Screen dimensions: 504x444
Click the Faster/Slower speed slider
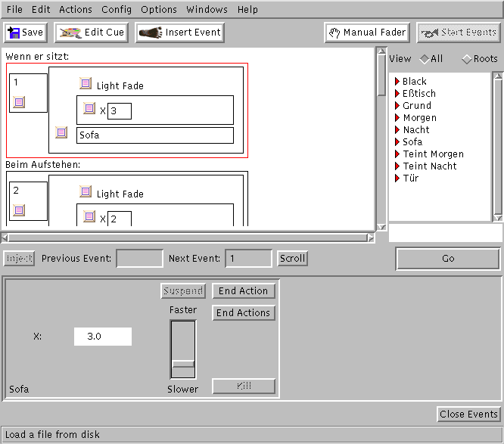click(x=182, y=364)
